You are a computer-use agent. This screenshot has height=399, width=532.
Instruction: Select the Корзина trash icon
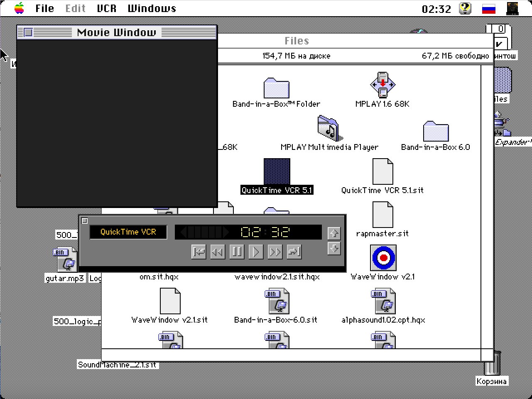click(x=492, y=362)
